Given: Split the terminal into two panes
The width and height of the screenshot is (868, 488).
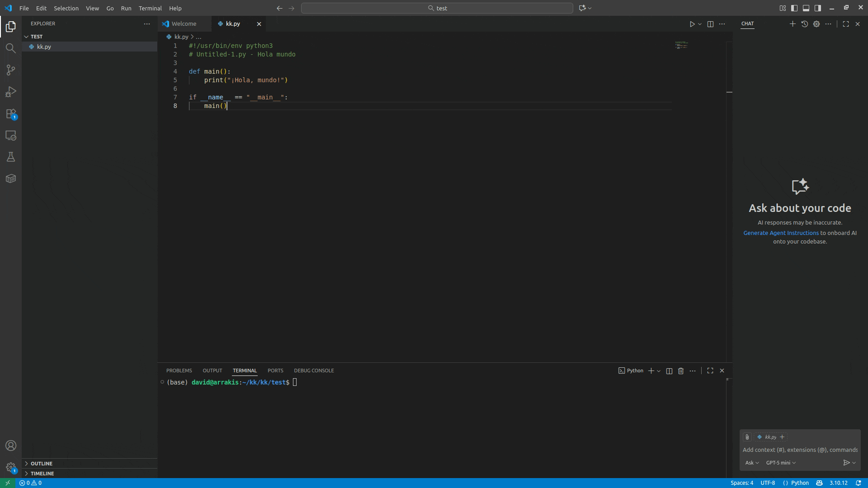Looking at the screenshot, I should pyautogui.click(x=669, y=370).
